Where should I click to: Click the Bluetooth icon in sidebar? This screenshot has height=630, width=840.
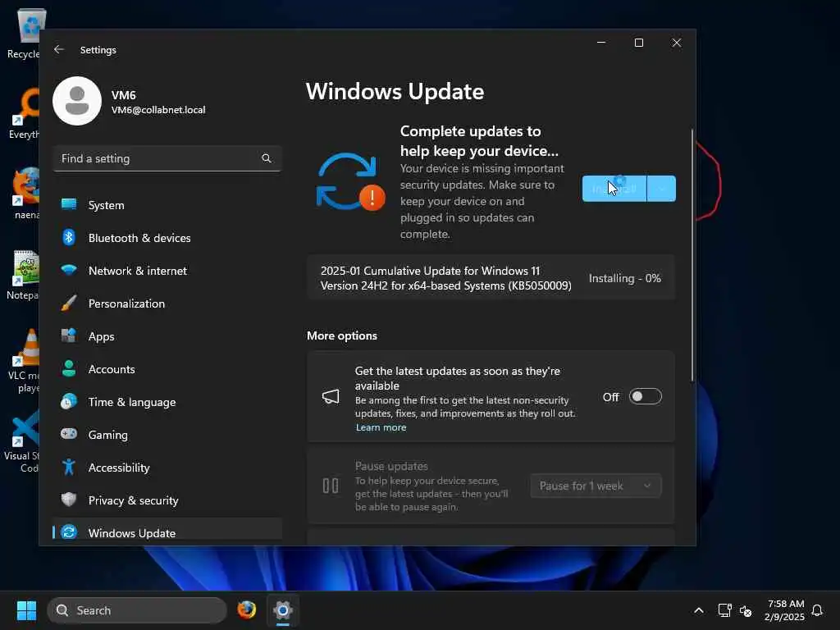[x=69, y=237]
